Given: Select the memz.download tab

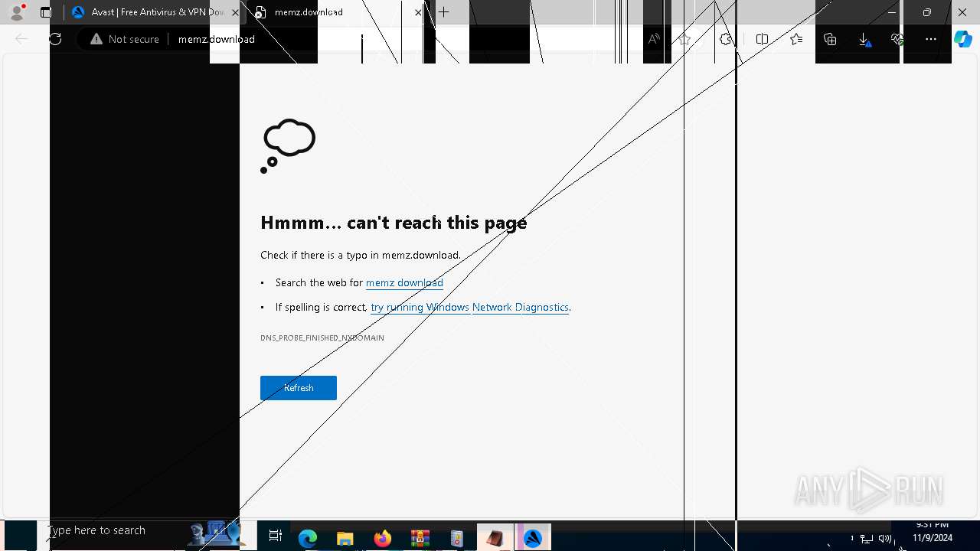Looking at the screenshot, I should pyautogui.click(x=337, y=12).
